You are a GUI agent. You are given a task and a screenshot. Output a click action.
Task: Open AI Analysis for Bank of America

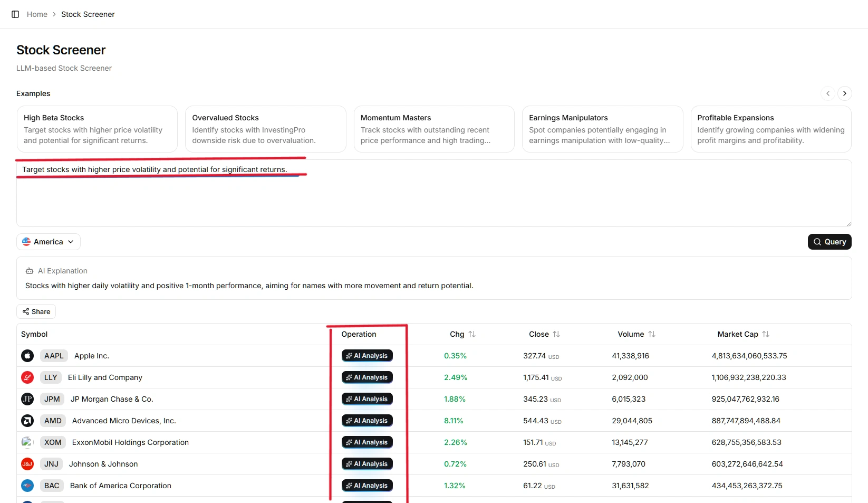(x=367, y=486)
